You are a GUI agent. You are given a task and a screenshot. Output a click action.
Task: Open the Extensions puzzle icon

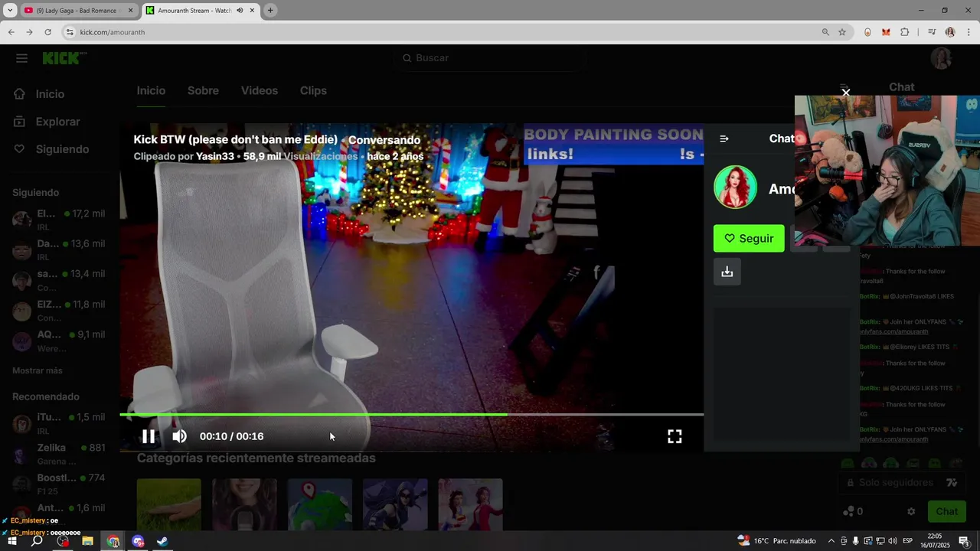pos(905,32)
